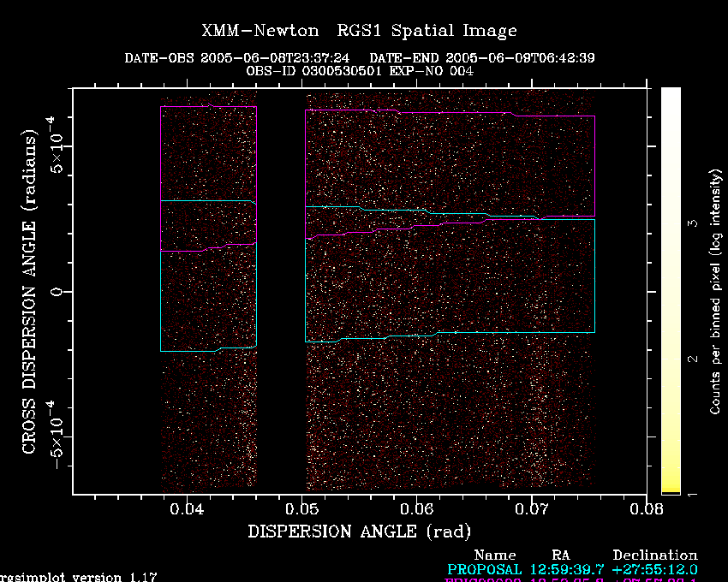Click the 0.07 x-axis tick label
Screen dimensions: 728x582
pos(532,509)
